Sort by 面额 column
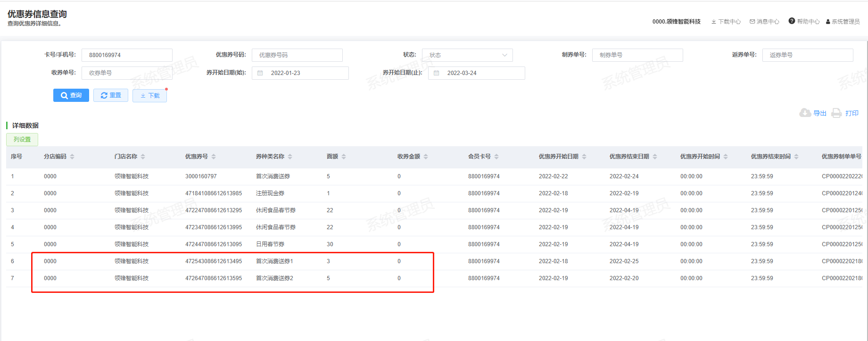 344,157
